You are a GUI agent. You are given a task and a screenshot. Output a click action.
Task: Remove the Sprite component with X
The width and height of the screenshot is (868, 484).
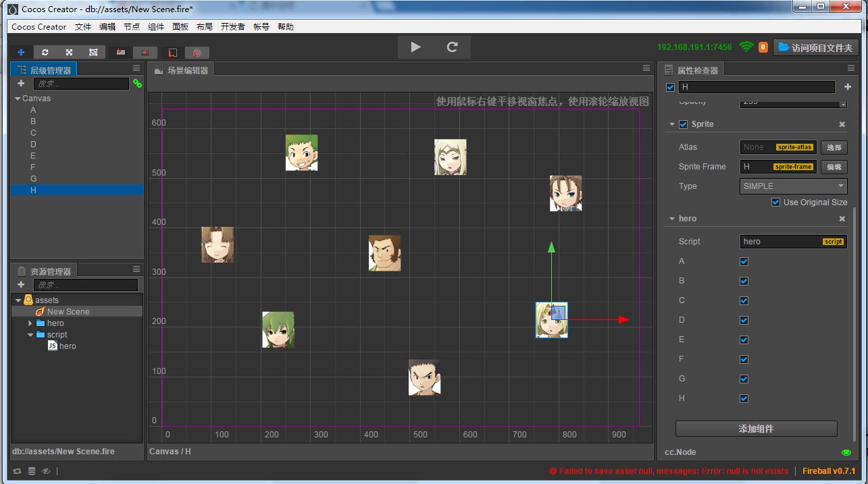(842, 124)
